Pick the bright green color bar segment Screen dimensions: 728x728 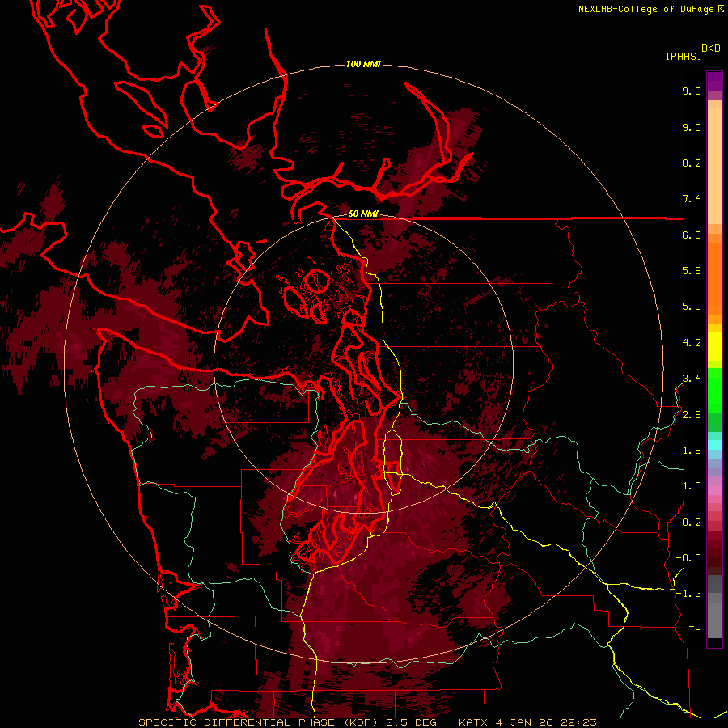714,390
